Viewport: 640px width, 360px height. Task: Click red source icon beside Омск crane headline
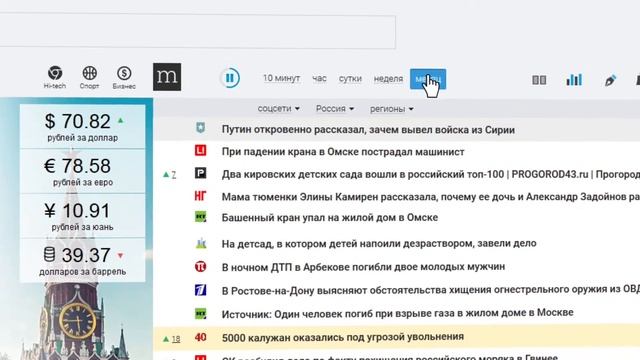click(x=200, y=151)
